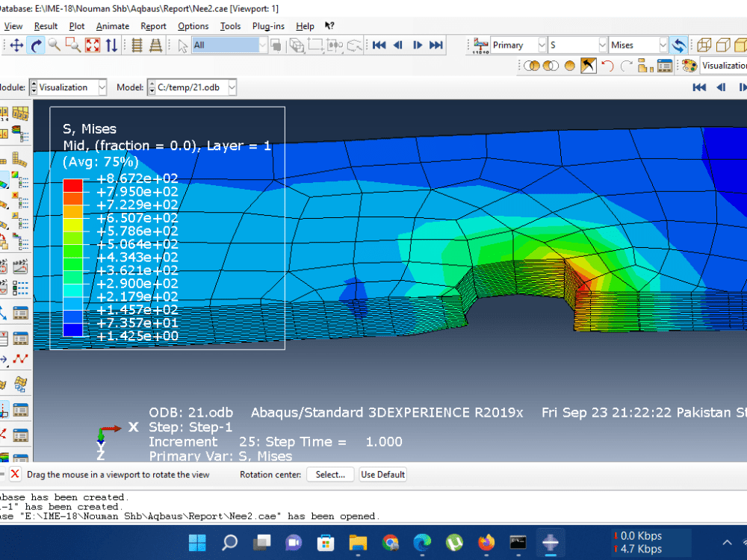
Task: Click the yellow legend color band
Action: coord(73,225)
